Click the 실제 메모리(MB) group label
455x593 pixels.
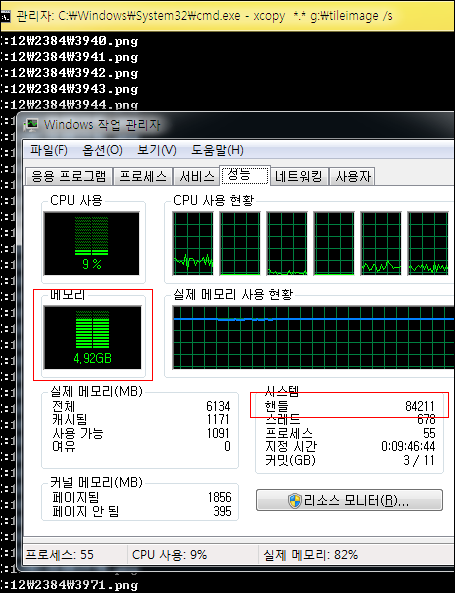pos(96,391)
